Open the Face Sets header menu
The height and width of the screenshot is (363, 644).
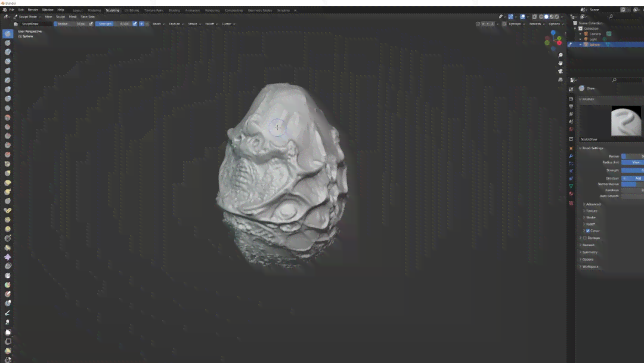point(88,17)
